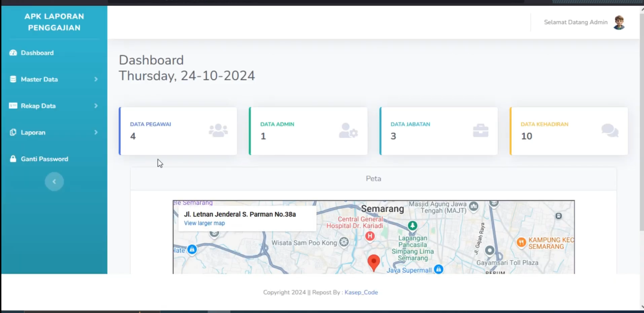644x313 pixels.
Task: Click the user-gear icon in Data Admin card
Action: coord(348,131)
